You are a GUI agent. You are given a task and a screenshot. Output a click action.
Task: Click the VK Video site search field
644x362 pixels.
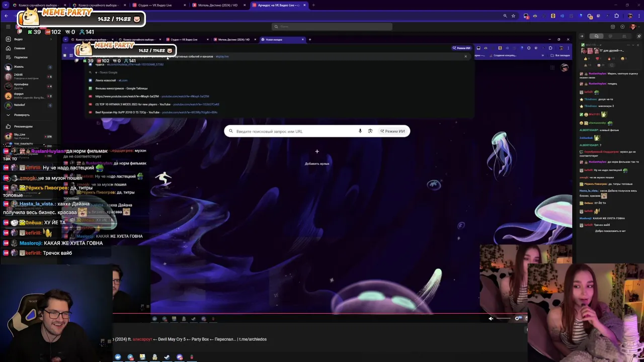pos(332,27)
